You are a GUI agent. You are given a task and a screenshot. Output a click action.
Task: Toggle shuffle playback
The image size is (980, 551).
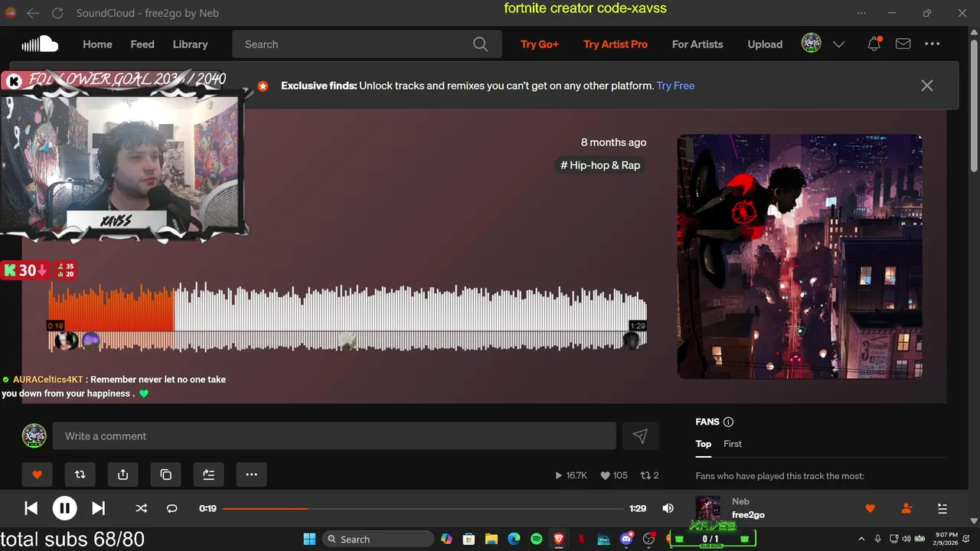click(x=141, y=508)
